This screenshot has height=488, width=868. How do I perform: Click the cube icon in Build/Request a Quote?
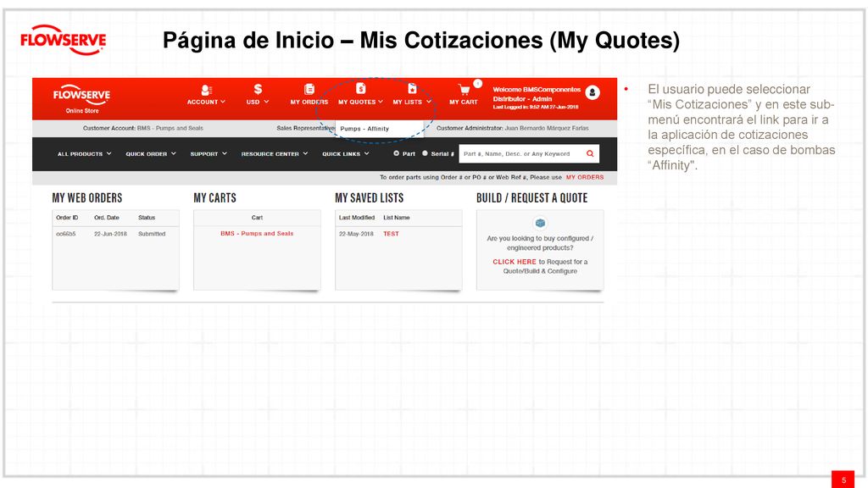(540, 223)
